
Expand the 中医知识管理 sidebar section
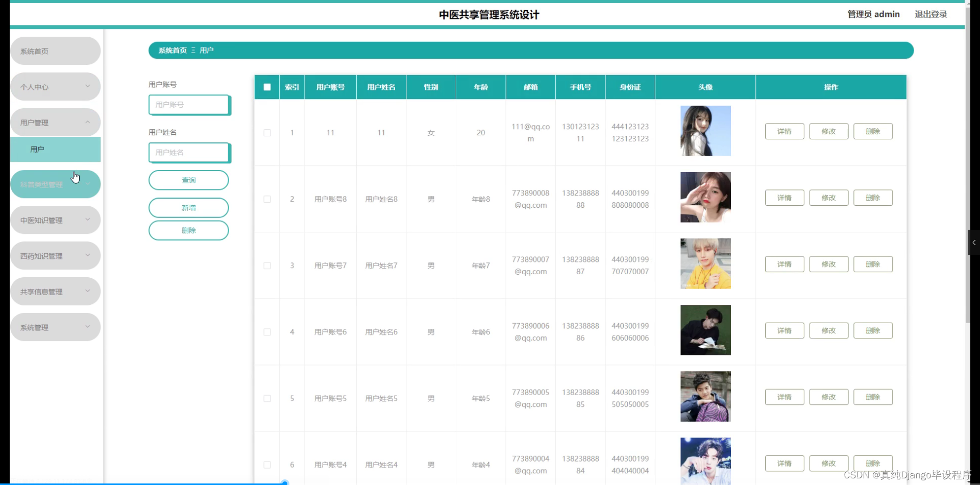(55, 220)
